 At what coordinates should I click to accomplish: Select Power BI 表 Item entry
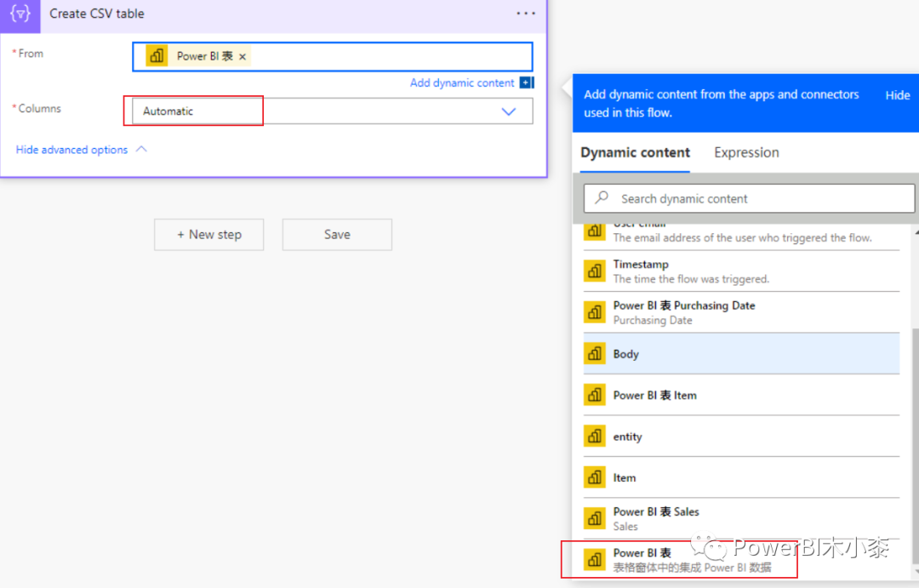pos(741,395)
